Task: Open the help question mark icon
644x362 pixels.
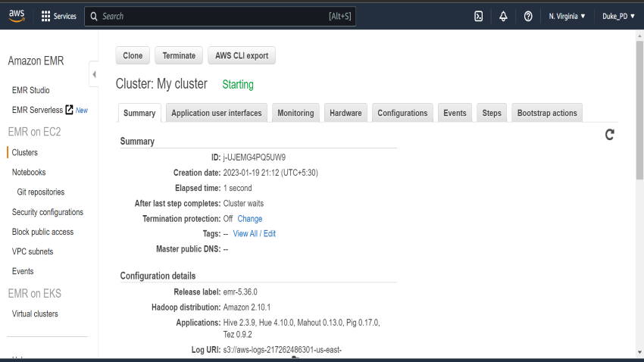Action: tap(528, 16)
